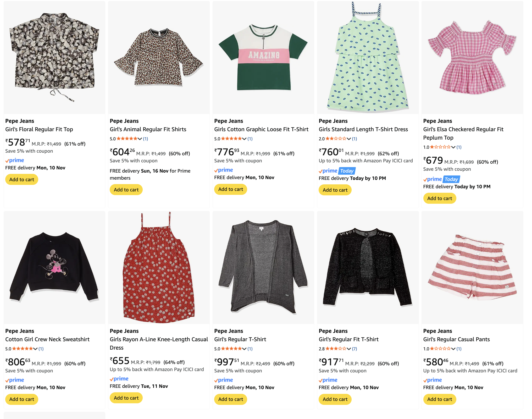Image resolution: width=532 pixels, height=419 pixels.
Task: Expand rating chevron for grey Girl's Regular T-Shirt
Action: (244, 349)
